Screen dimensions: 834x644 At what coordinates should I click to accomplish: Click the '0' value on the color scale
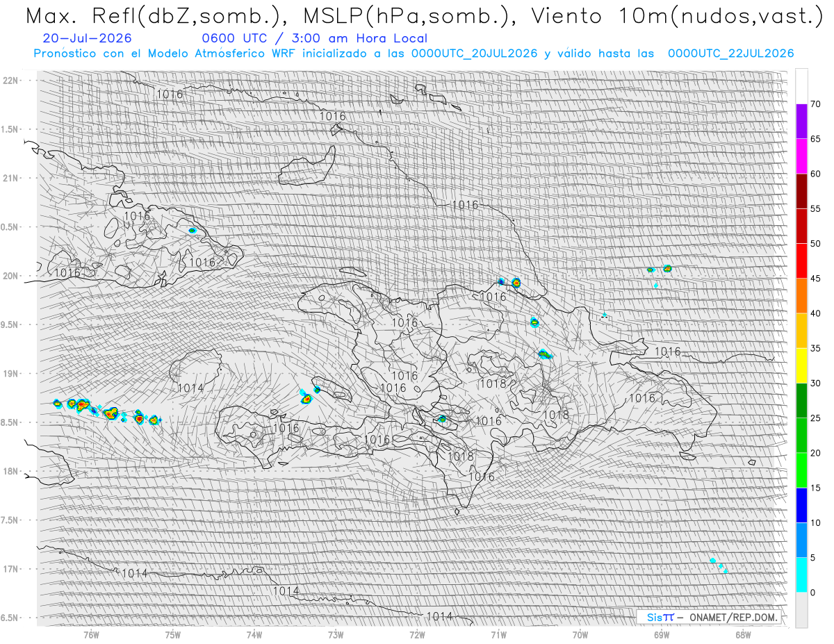pos(813,592)
